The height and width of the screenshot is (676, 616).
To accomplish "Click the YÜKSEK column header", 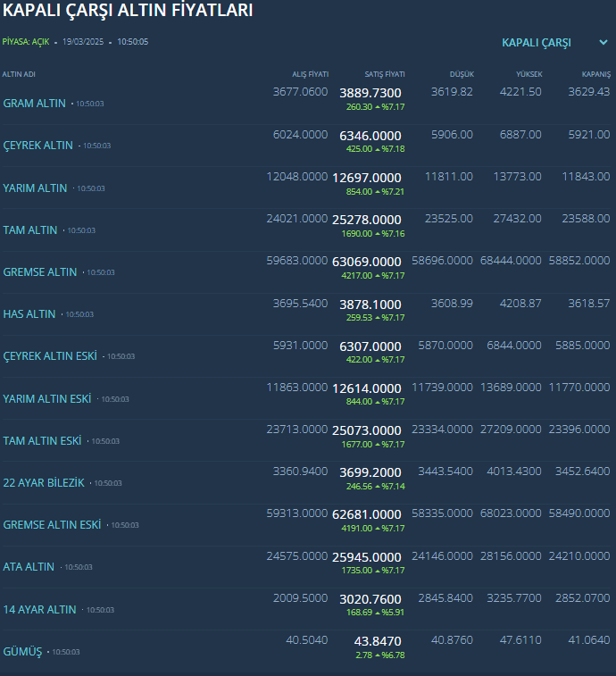I will (529, 74).
